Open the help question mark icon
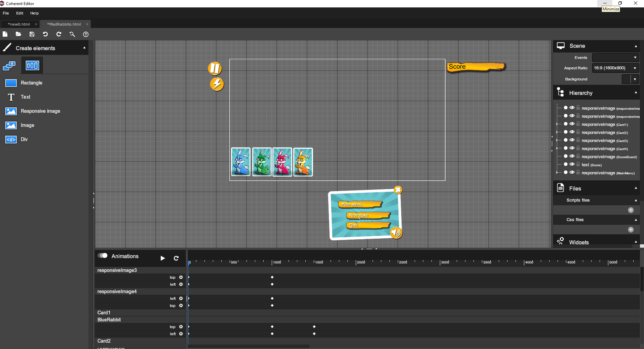The image size is (644, 349). click(86, 34)
